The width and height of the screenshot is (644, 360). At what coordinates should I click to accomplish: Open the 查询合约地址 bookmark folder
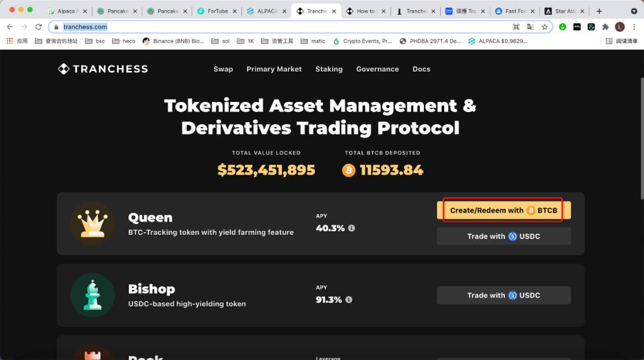click(56, 41)
